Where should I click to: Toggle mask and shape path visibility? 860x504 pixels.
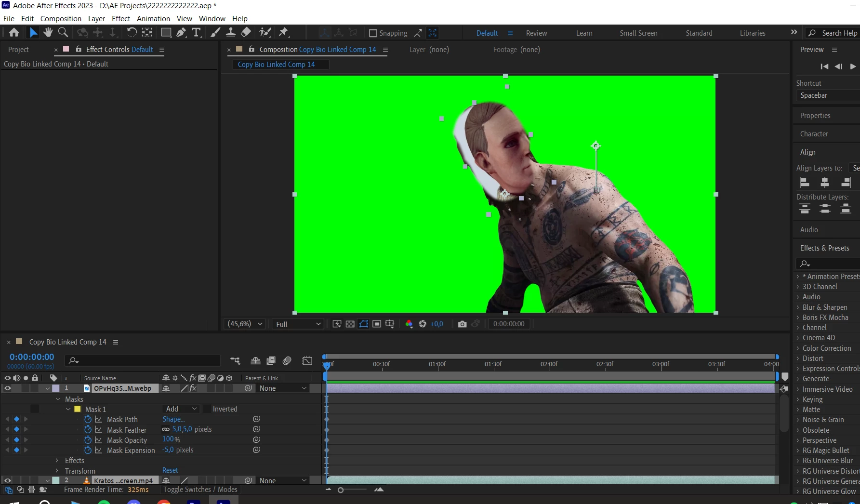tap(364, 324)
